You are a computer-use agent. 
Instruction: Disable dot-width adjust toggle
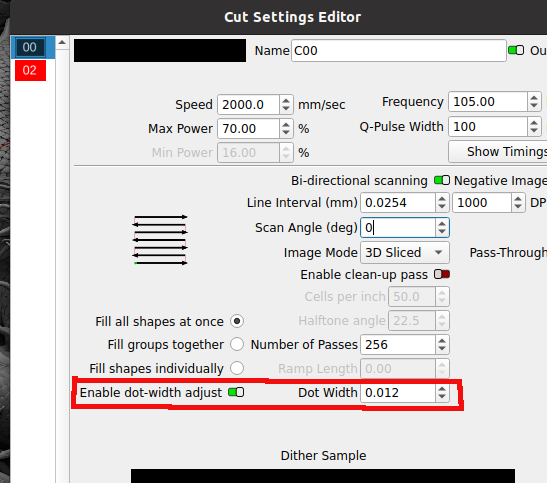236,392
